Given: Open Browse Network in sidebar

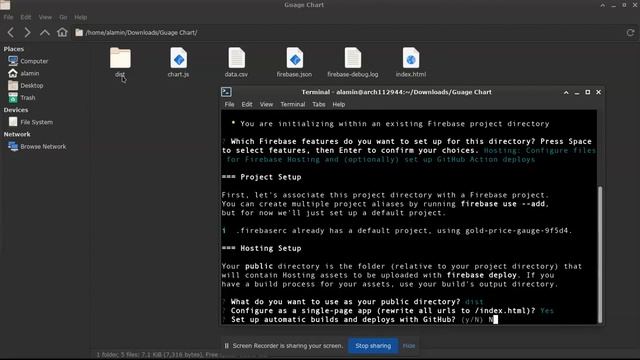Looking at the screenshot, I should coord(43,147).
